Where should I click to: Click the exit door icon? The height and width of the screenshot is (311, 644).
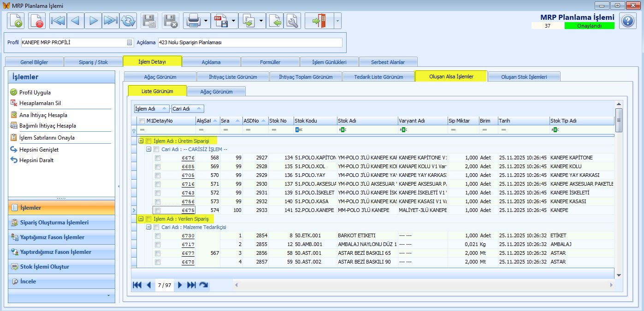[319, 21]
